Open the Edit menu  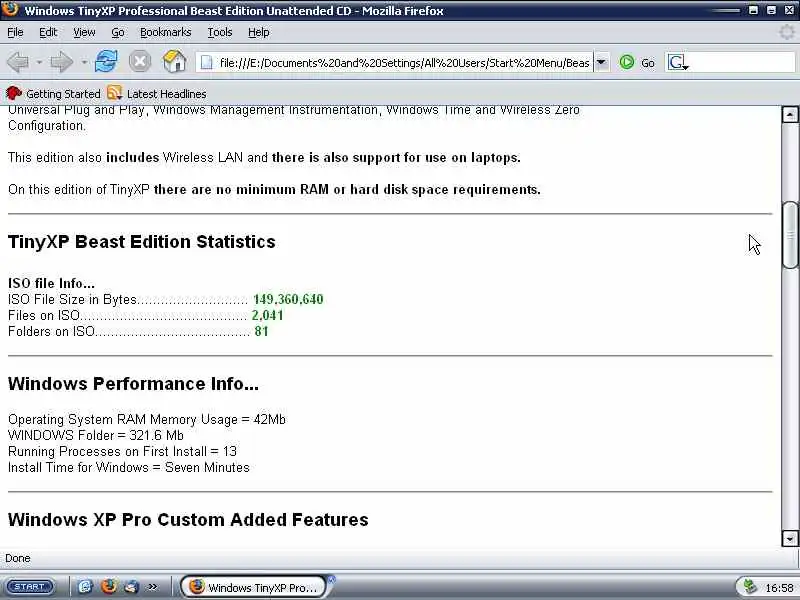coord(48,32)
